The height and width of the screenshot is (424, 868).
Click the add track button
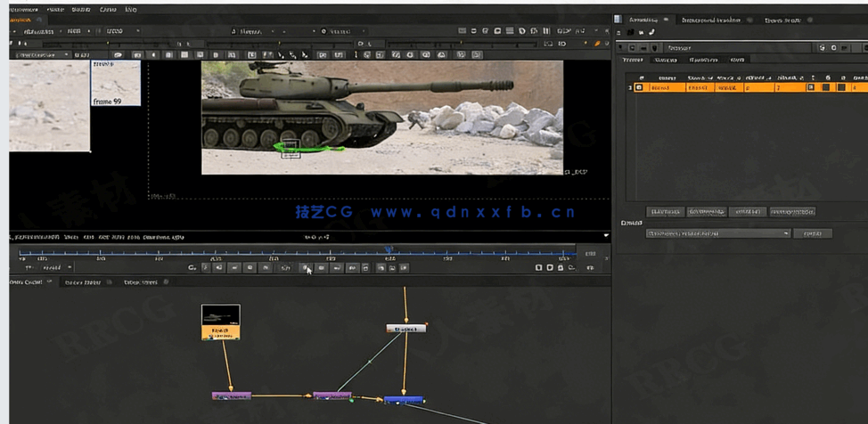(x=665, y=212)
